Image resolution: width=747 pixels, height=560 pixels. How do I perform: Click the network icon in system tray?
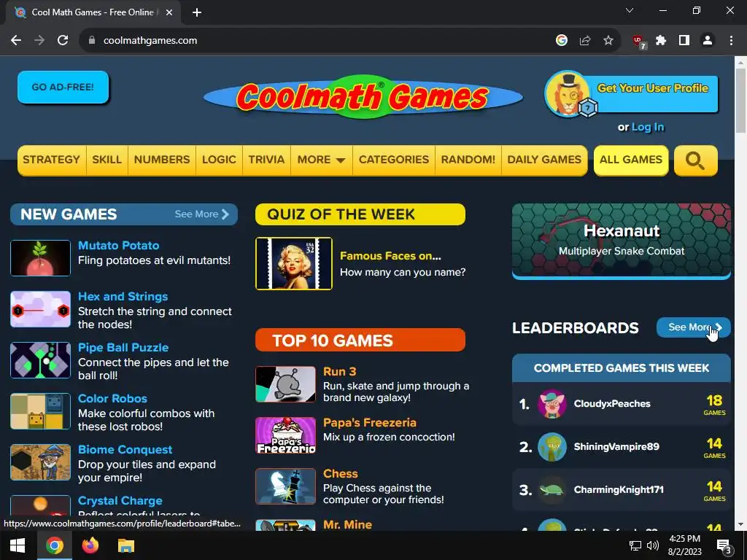coord(635,545)
